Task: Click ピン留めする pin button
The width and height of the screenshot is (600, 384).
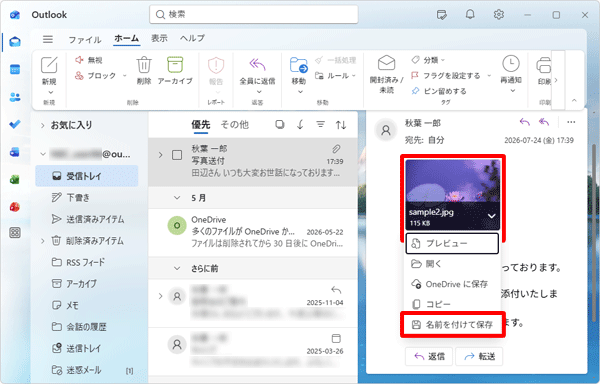Action: pyautogui.click(x=439, y=91)
